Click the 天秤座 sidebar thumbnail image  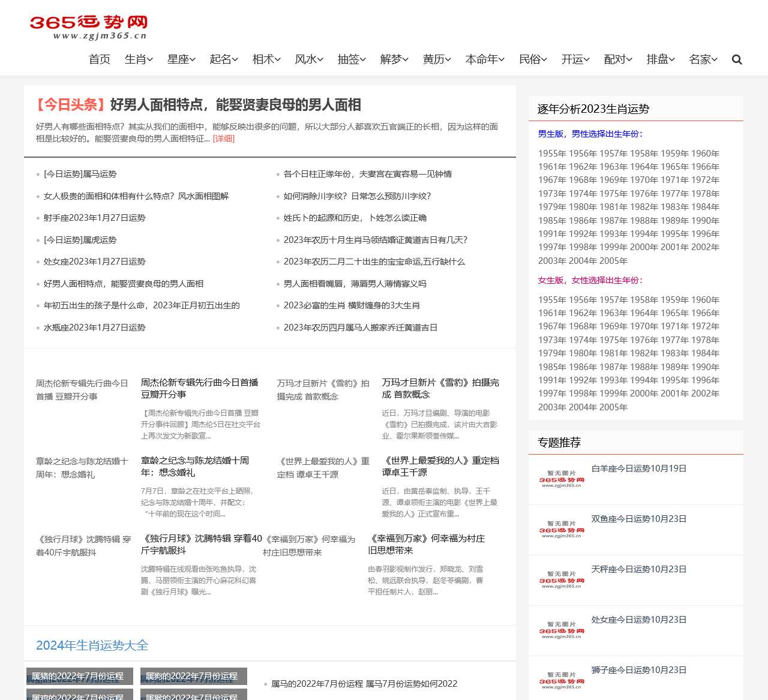tap(561, 580)
